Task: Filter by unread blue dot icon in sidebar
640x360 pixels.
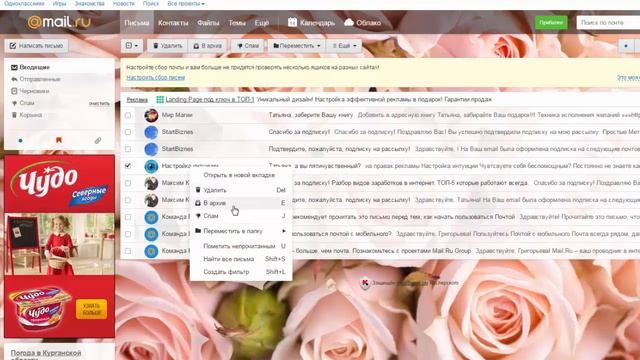Action: pos(20,140)
